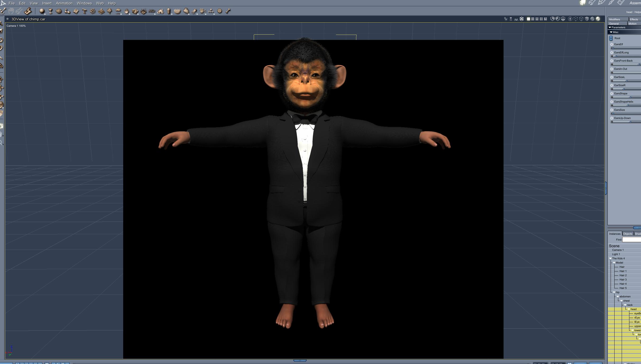The width and height of the screenshot is (641, 364).
Task: Select the fire effect tool
Action: (x=127, y=11)
